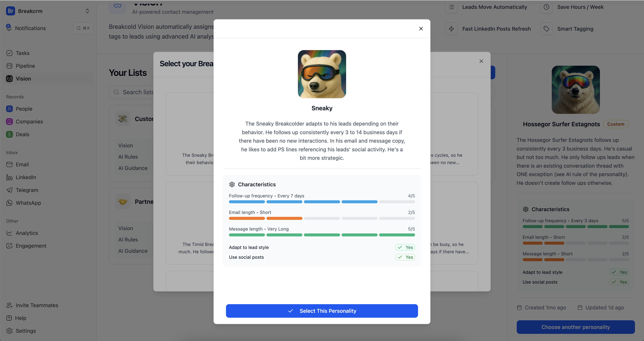Go to the People records page
The image size is (644, 341).
[24, 109]
